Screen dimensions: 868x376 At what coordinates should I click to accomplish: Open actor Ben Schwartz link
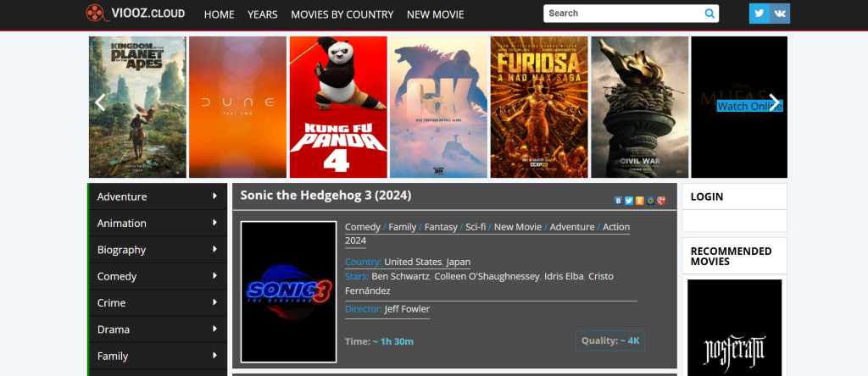[x=401, y=276]
